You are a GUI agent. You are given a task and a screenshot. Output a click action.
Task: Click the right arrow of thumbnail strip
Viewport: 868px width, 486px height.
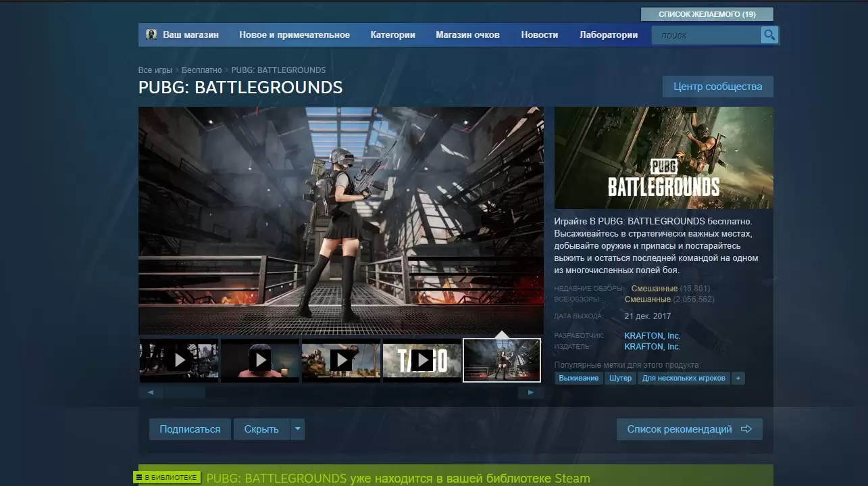pyautogui.click(x=531, y=392)
